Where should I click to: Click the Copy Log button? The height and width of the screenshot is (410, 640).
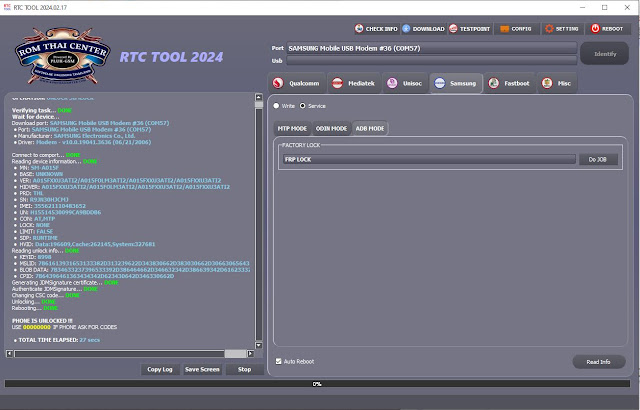coord(160,369)
